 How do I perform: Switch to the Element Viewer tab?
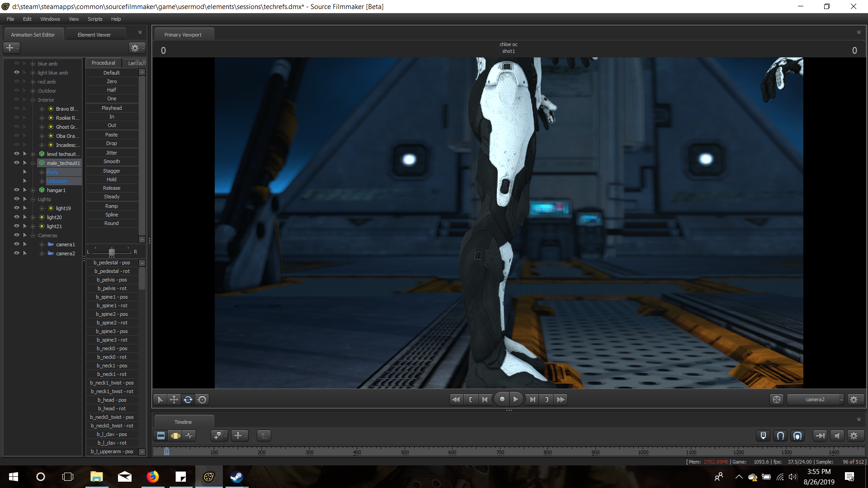point(94,35)
